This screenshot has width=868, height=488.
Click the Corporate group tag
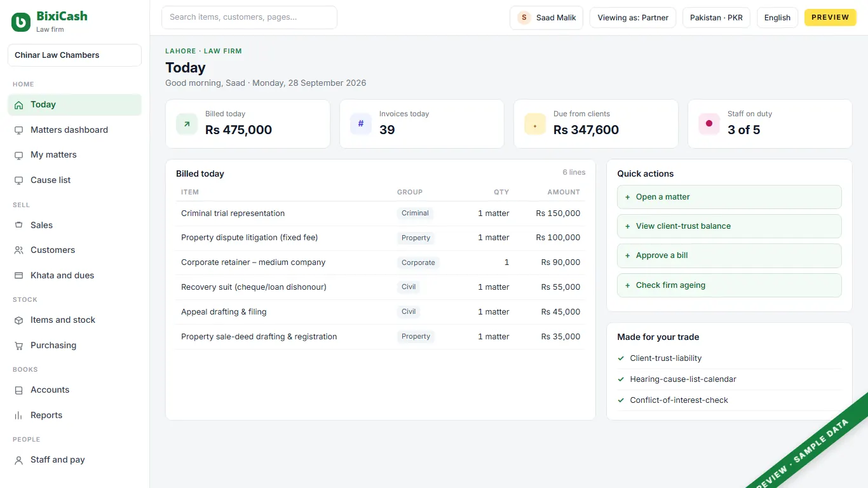pos(418,262)
